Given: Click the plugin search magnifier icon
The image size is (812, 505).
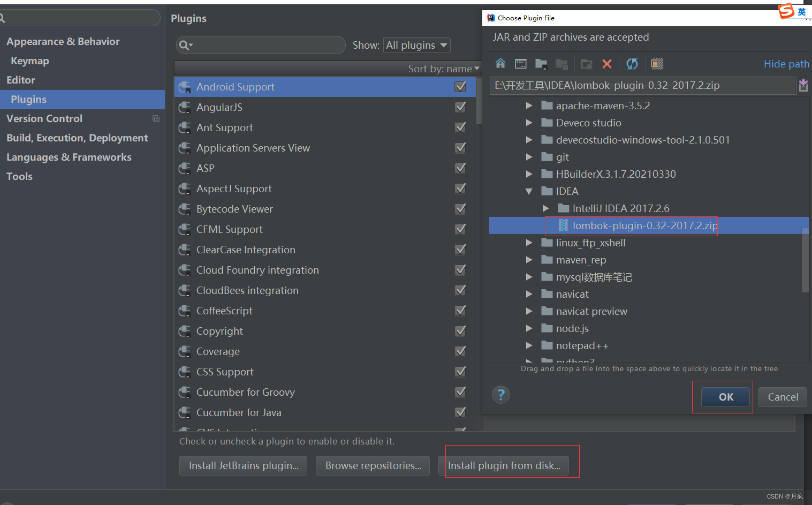Looking at the screenshot, I should [185, 45].
